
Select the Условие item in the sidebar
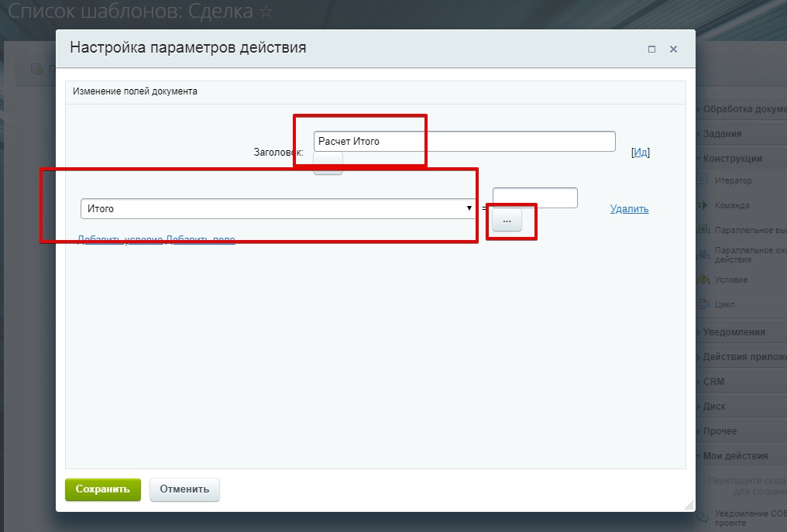pyautogui.click(x=731, y=280)
